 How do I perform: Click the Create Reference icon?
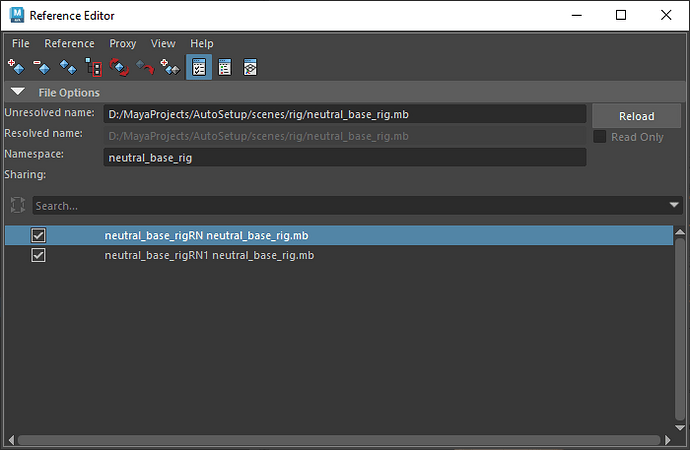coord(16,67)
